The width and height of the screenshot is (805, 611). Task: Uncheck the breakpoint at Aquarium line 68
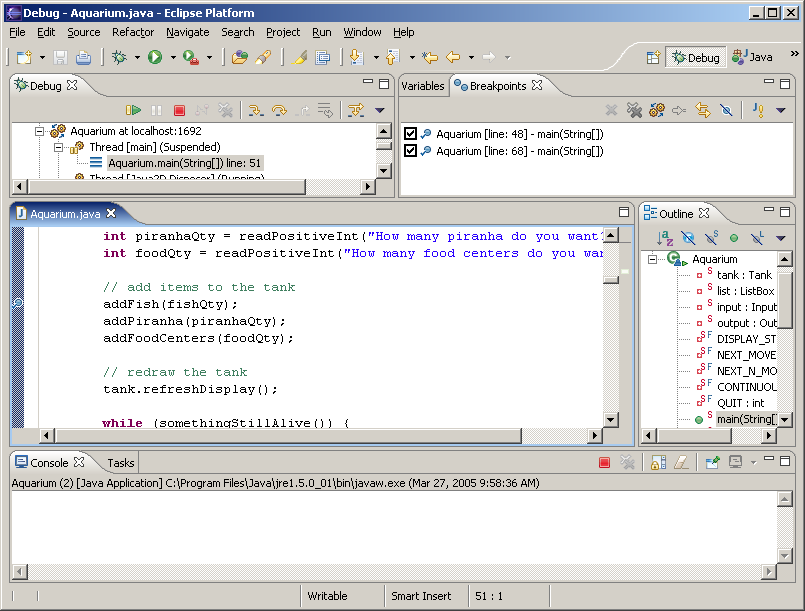coord(410,151)
